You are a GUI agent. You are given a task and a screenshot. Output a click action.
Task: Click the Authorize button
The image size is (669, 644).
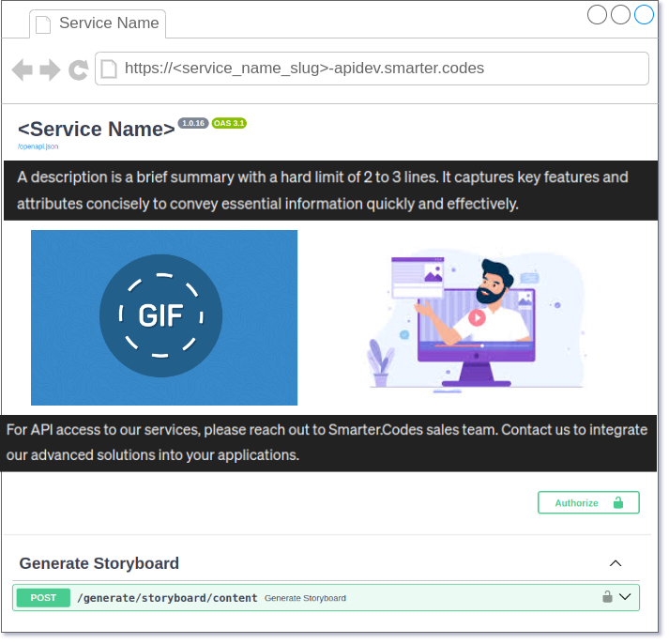[588, 503]
